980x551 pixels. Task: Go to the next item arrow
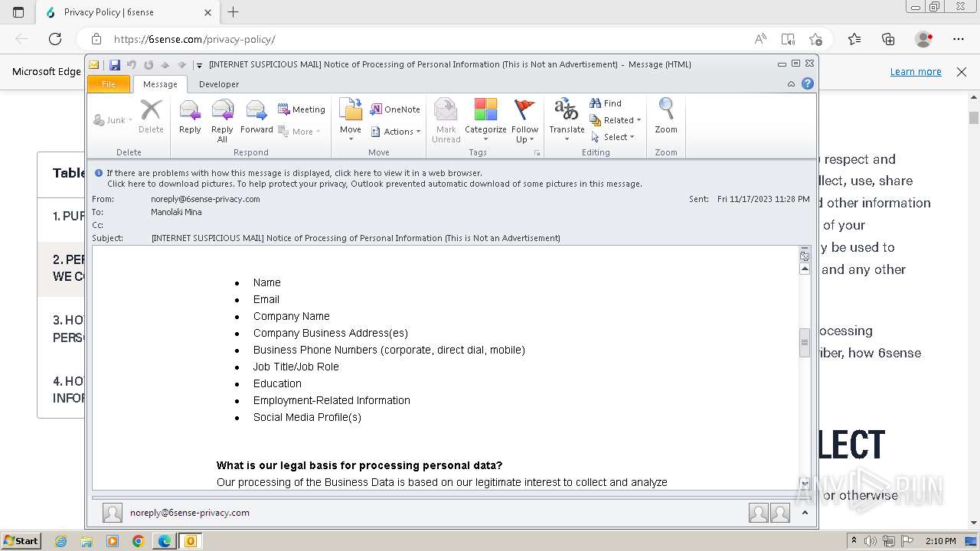click(x=182, y=65)
